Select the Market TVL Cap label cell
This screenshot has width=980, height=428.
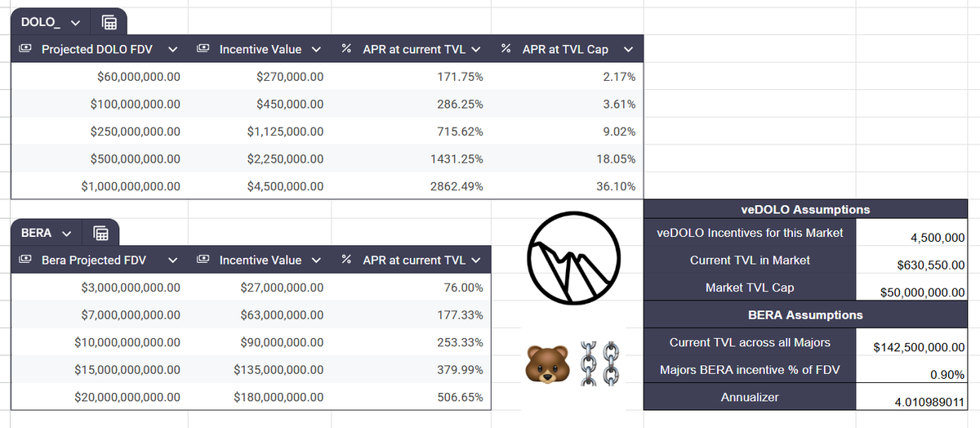pos(750,288)
